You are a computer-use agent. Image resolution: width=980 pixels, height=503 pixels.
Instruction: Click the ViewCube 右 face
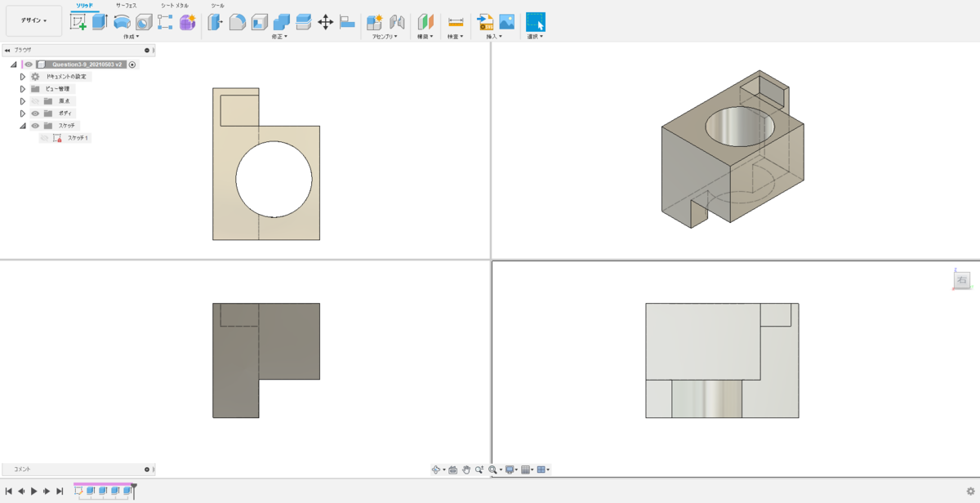961,280
